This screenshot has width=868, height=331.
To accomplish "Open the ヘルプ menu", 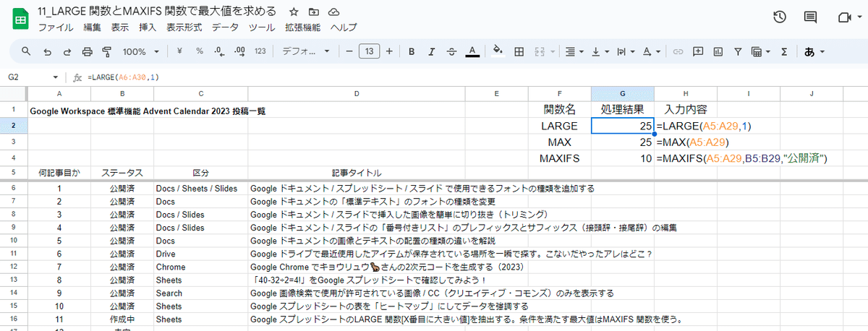I will coord(343,27).
